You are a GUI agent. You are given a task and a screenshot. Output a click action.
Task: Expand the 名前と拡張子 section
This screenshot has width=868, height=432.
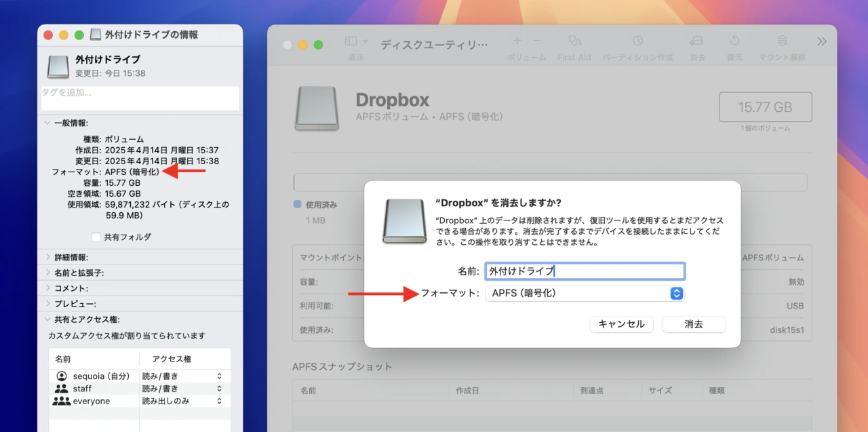pos(47,273)
